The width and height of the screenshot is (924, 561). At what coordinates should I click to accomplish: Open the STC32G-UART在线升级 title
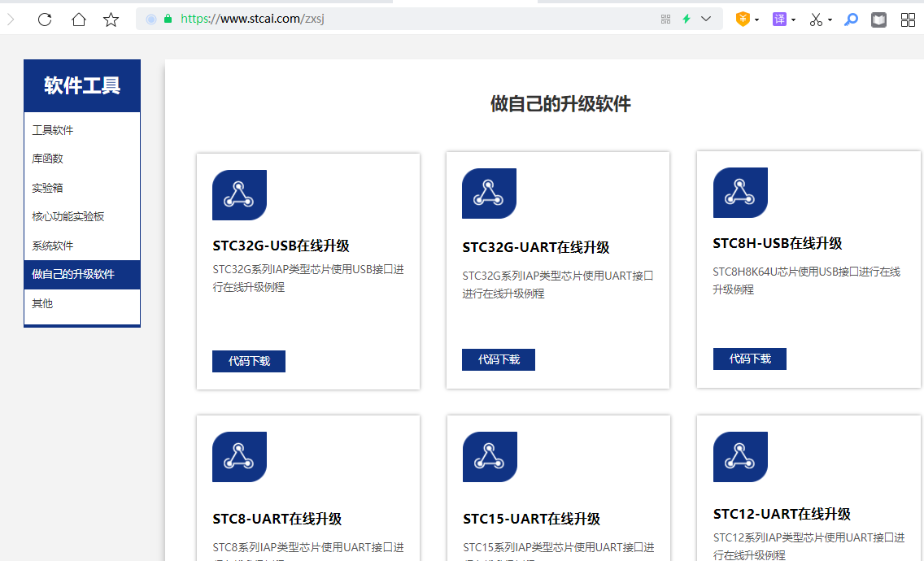[536, 247]
